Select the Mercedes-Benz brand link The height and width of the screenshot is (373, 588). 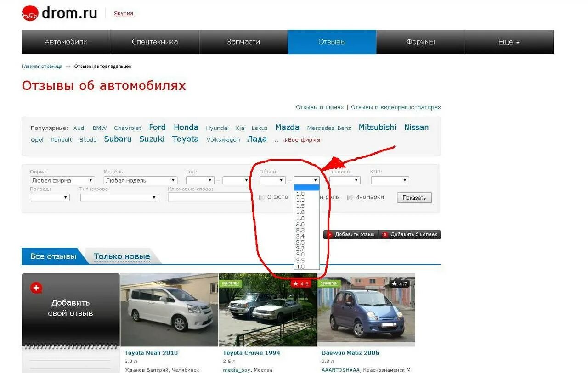pos(329,128)
